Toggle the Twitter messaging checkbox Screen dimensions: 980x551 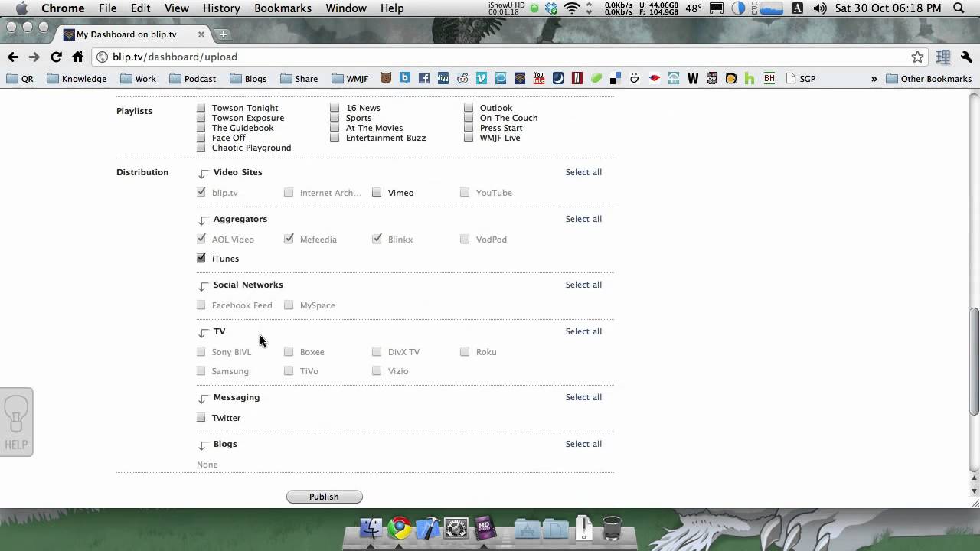tap(201, 418)
